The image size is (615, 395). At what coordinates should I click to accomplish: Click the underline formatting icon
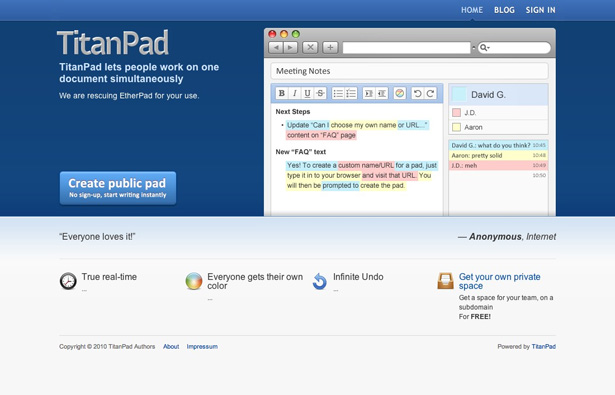(307, 93)
